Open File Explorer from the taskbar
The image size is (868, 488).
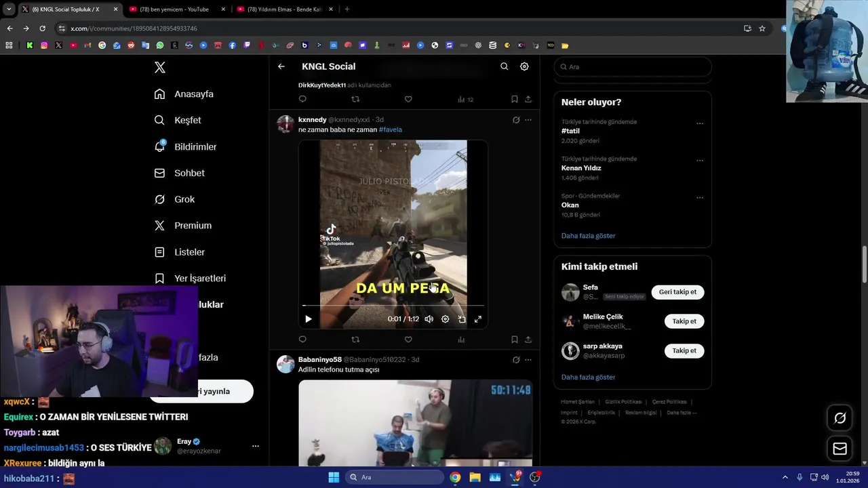[475, 477]
